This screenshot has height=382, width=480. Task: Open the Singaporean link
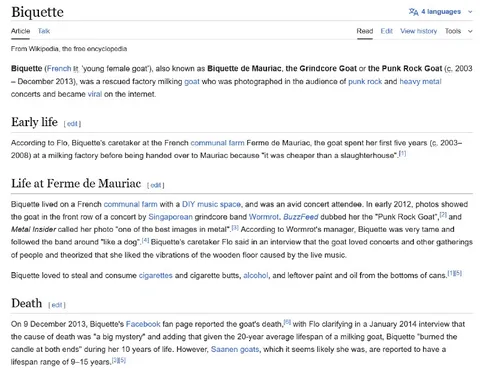point(170,217)
